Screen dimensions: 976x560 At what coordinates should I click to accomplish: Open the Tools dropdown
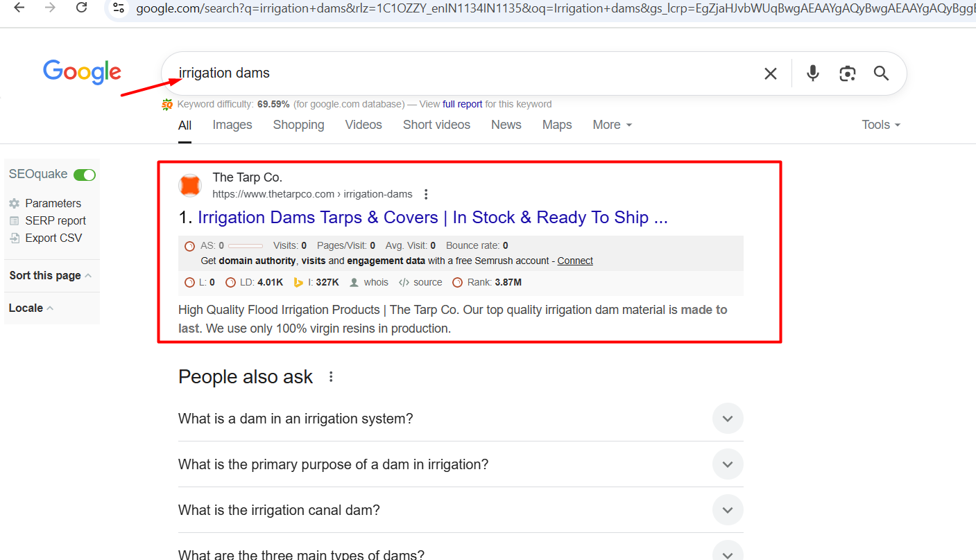[880, 125]
